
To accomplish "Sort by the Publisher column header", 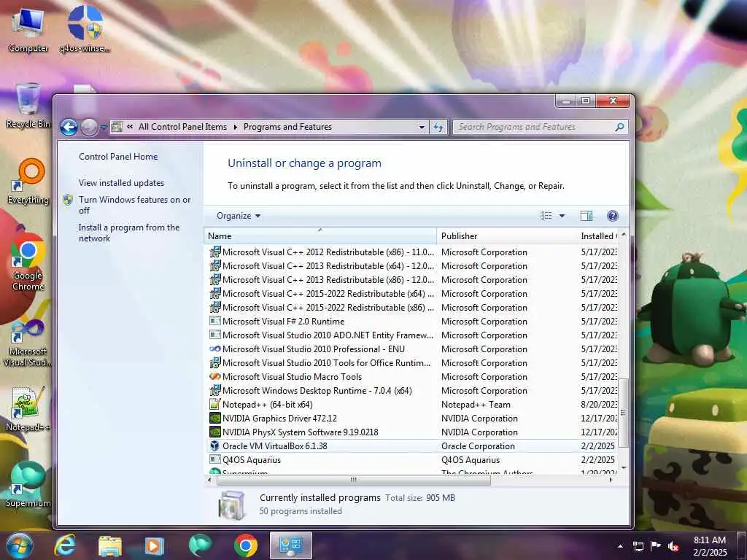I will [506, 236].
